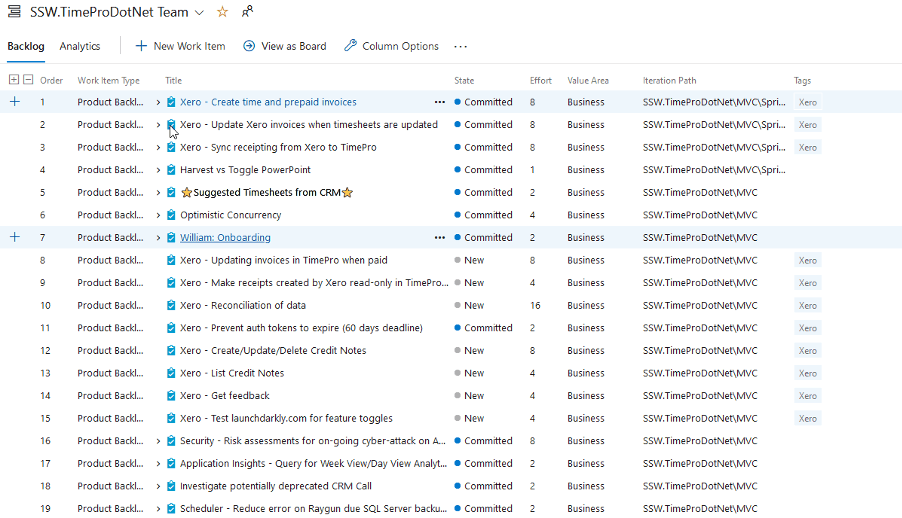Click the backlog icon left of SSW.TimeProDotNet Team
The image size is (902, 518).
point(15,12)
